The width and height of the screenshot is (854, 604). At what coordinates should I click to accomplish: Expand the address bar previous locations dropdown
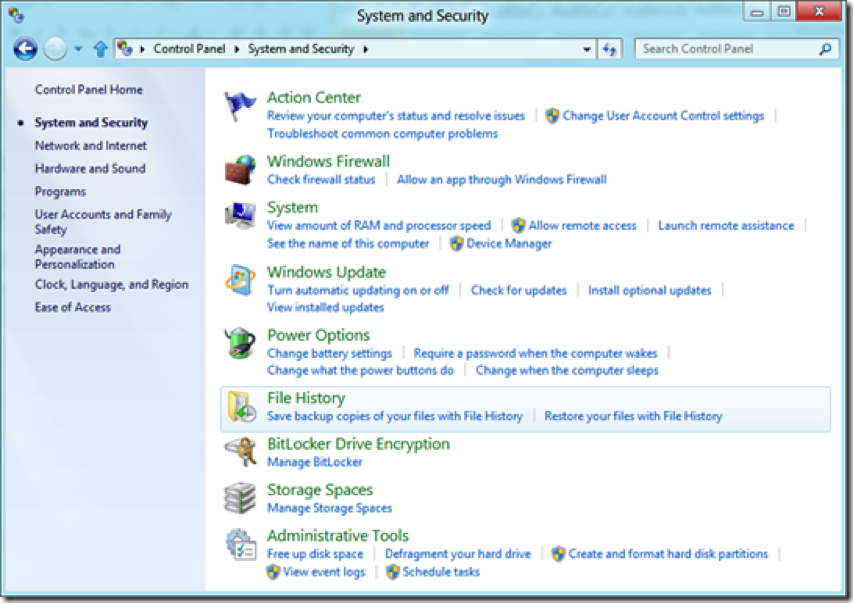point(587,50)
